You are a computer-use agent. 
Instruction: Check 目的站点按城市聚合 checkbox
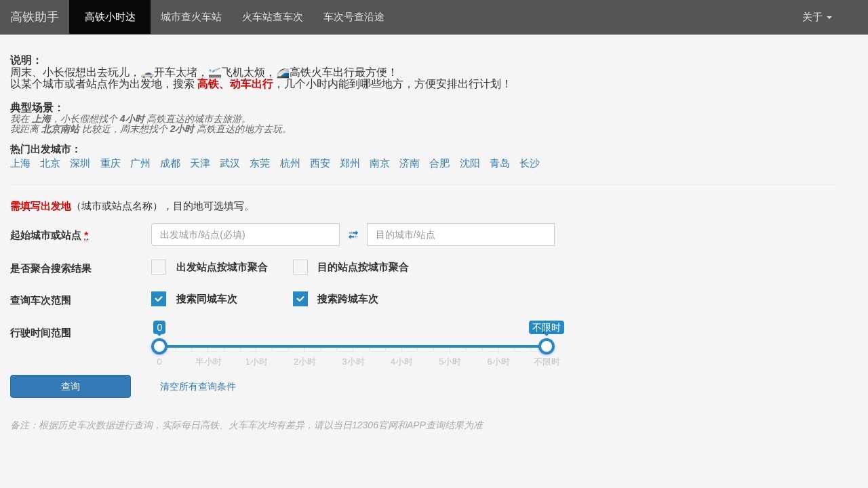pos(300,267)
